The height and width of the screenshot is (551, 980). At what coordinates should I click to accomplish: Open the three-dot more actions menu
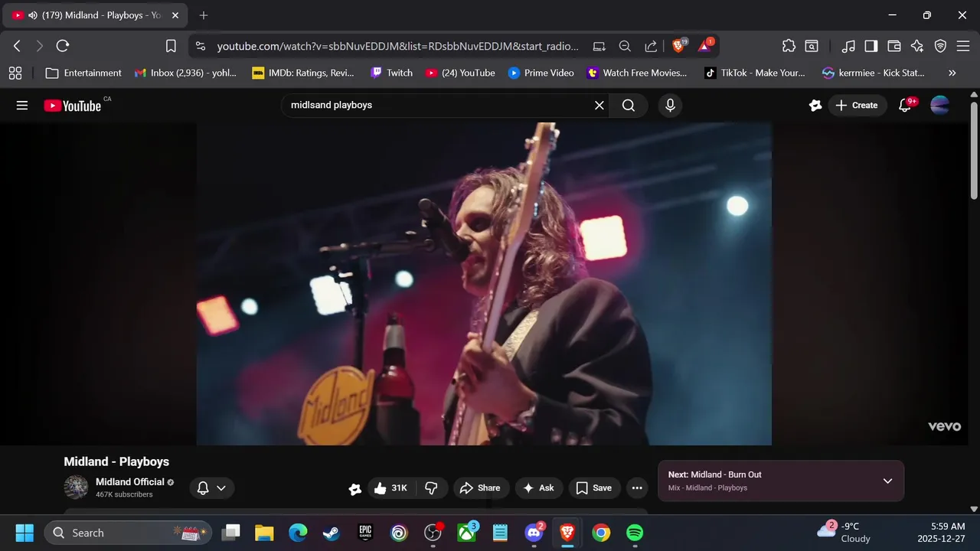tap(637, 487)
